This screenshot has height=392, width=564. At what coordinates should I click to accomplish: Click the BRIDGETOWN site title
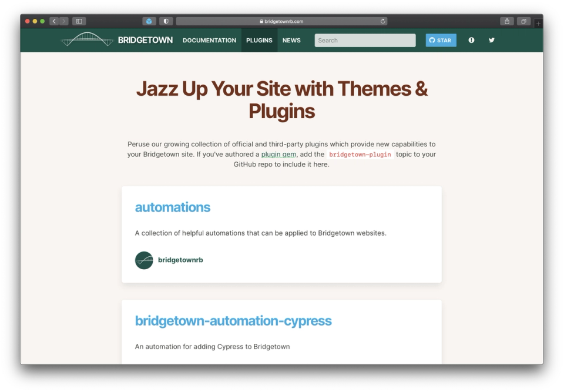point(145,40)
